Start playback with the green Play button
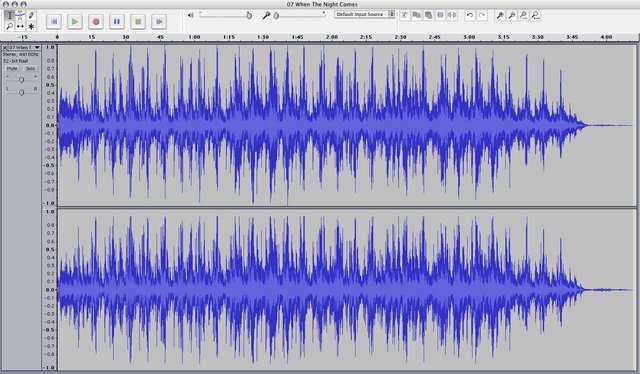 [75, 22]
